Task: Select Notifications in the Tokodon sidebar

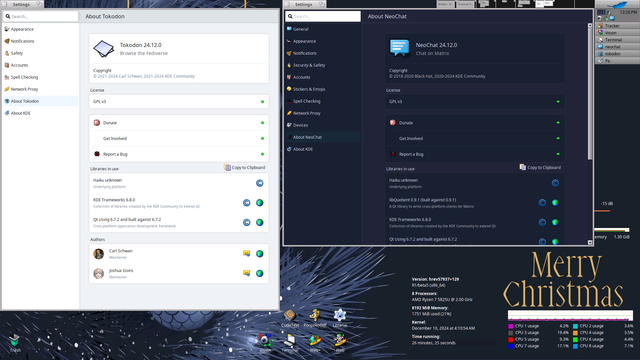Action: pos(40,41)
